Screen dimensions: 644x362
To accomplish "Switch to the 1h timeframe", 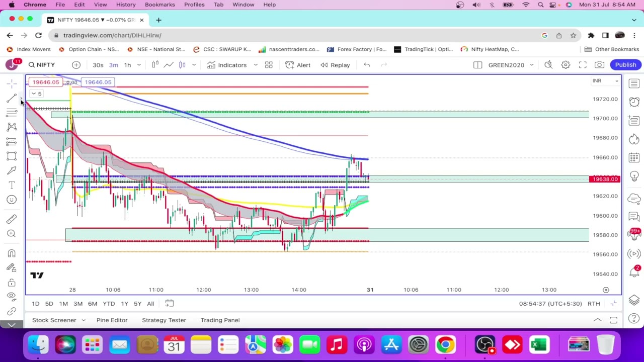I will tap(127, 65).
